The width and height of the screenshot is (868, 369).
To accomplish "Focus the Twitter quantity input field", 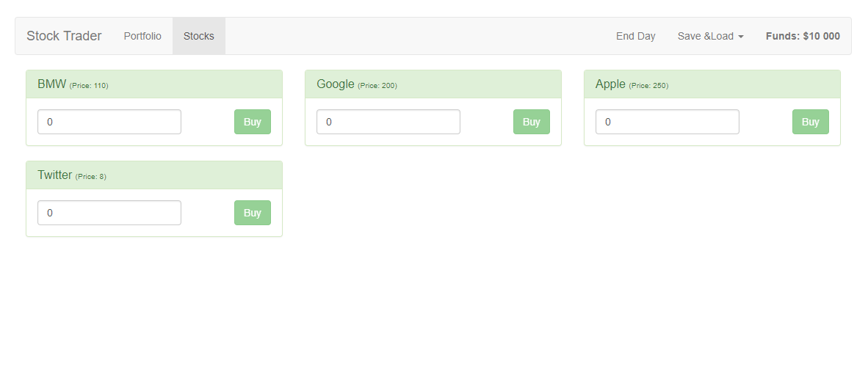I will click(x=109, y=213).
